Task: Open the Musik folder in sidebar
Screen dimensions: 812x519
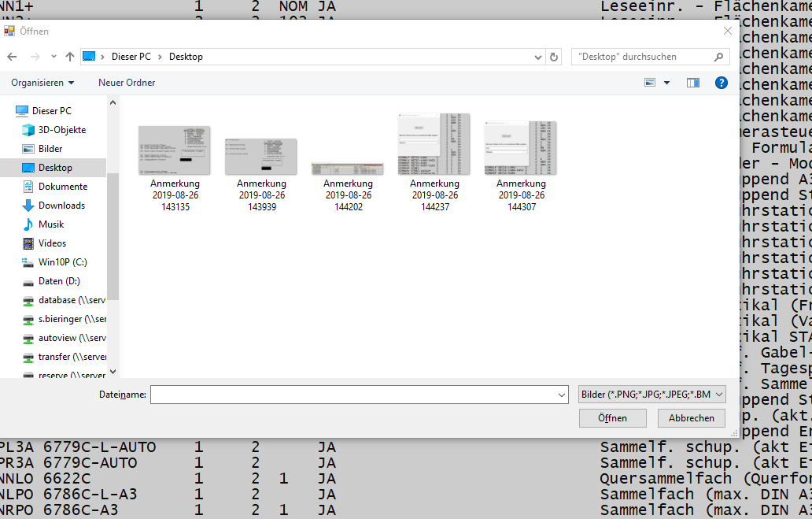Action: 51,224
